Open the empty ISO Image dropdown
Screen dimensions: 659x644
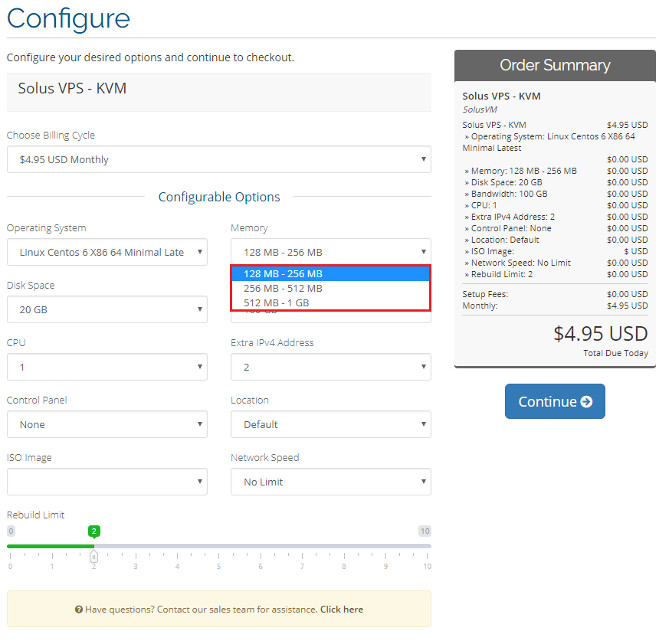[x=107, y=482]
